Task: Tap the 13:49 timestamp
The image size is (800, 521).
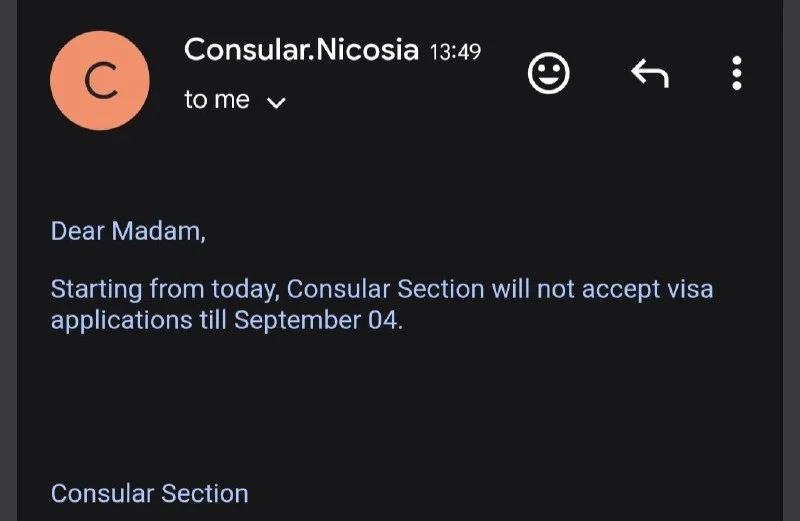Action: [x=455, y=52]
